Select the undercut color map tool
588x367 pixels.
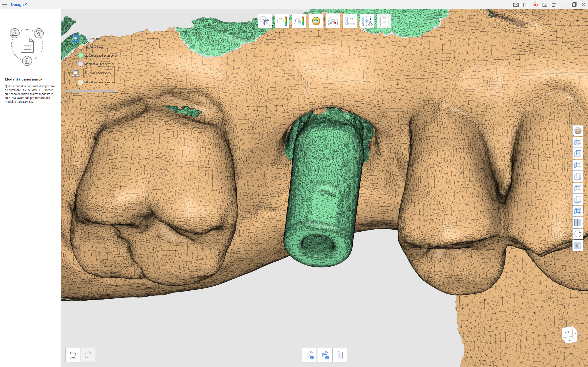282,21
